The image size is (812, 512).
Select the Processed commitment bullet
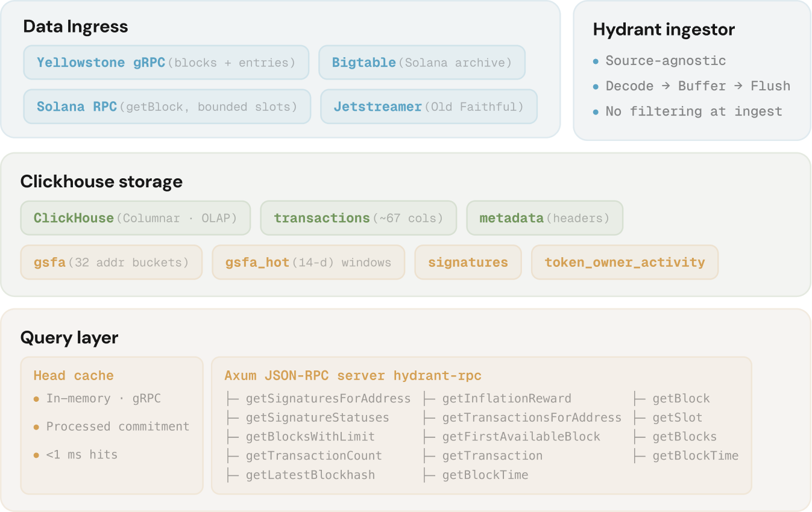coord(112,426)
